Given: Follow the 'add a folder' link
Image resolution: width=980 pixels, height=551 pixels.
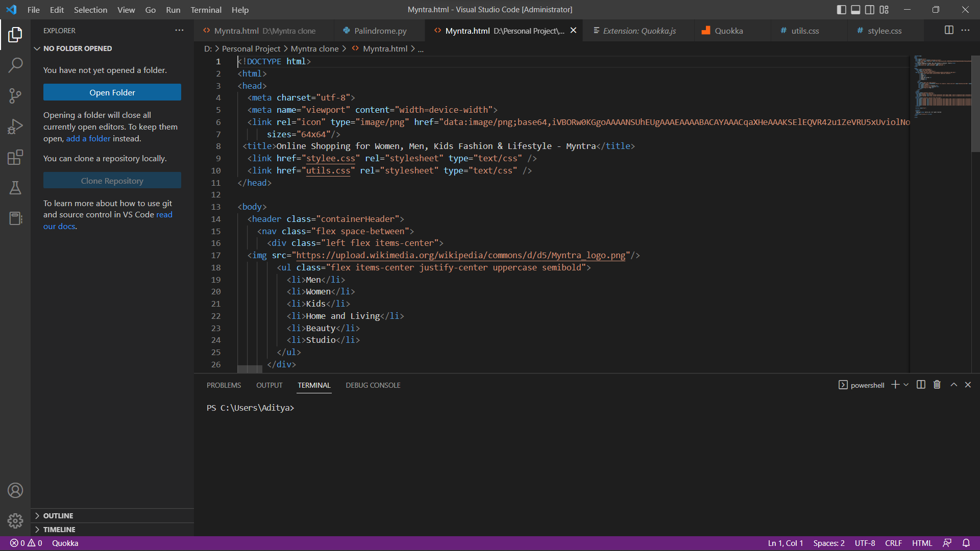Looking at the screenshot, I should tap(88, 138).
